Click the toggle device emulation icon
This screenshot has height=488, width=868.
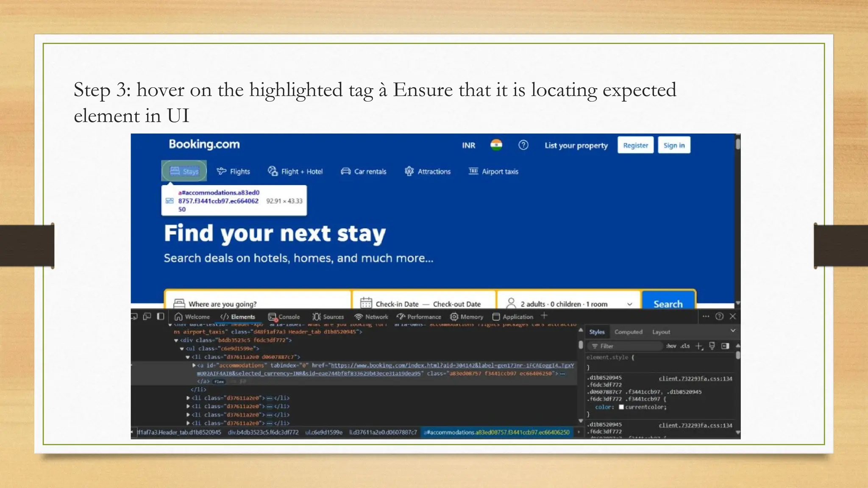[x=147, y=316]
